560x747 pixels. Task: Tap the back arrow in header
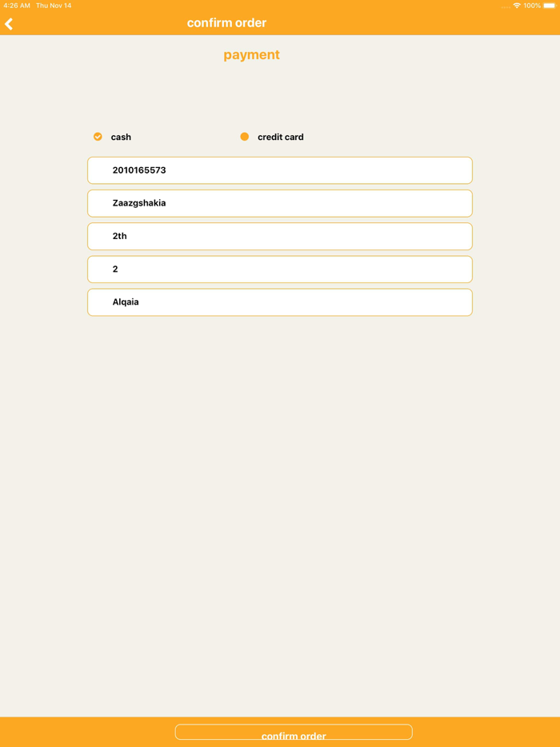(x=10, y=24)
